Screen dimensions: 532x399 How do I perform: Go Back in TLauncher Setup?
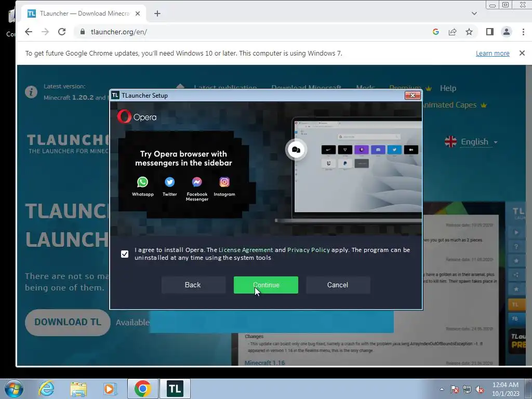(193, 285)
